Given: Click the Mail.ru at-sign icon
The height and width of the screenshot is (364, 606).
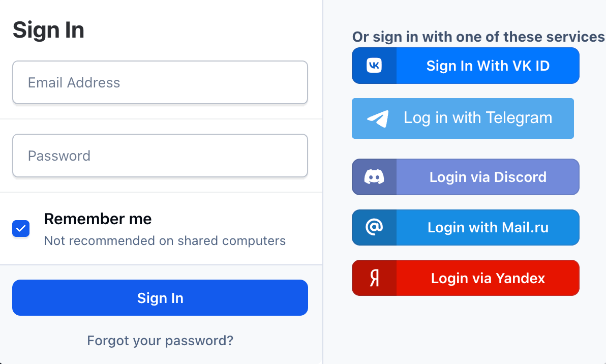Looking at the screenshot, I should click(x=374, y=227).
